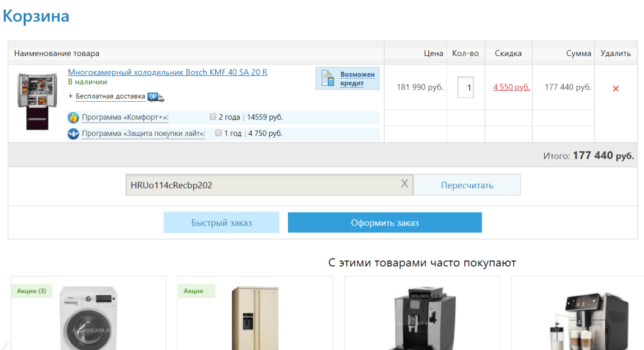Screen dimensions: 644x350
Task: Click the Акции (3) badge
Action: [32, 291]
